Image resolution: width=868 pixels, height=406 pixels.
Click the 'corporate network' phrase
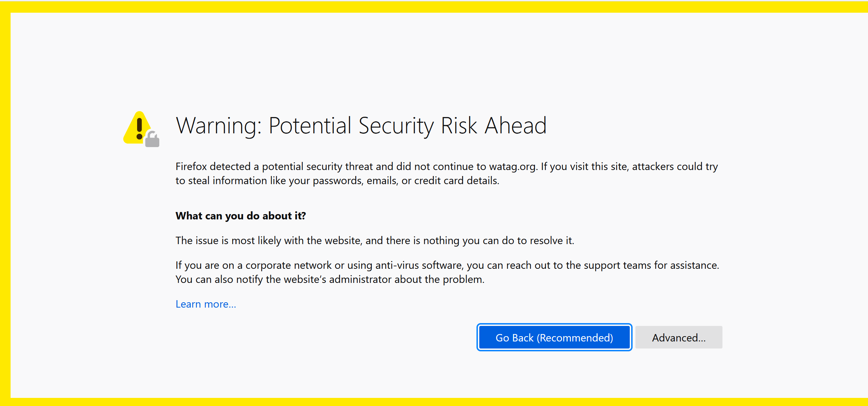tap(288, 265)
